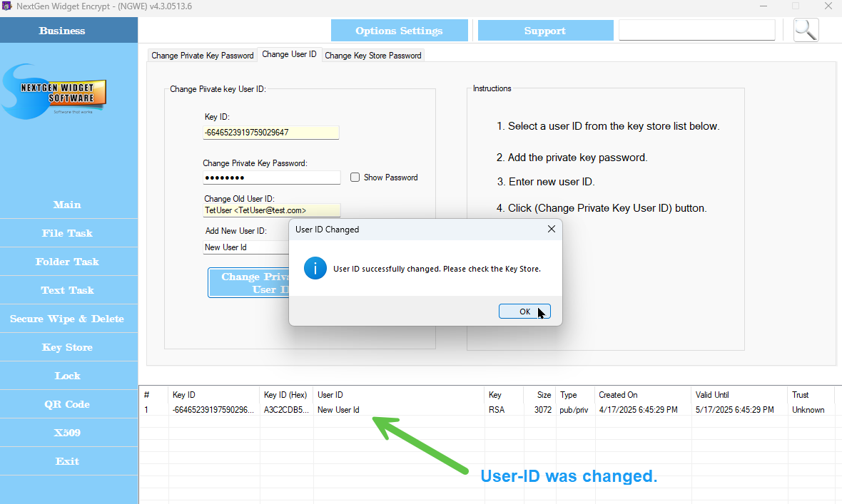The image size is (842, 504).
Task: Click the Type column header
Action: click(575, 394)
